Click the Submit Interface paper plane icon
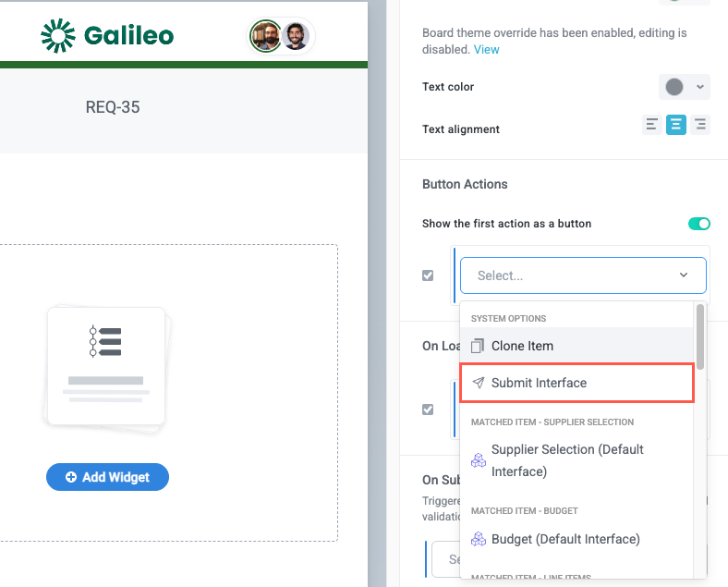 tap(478, 383)
